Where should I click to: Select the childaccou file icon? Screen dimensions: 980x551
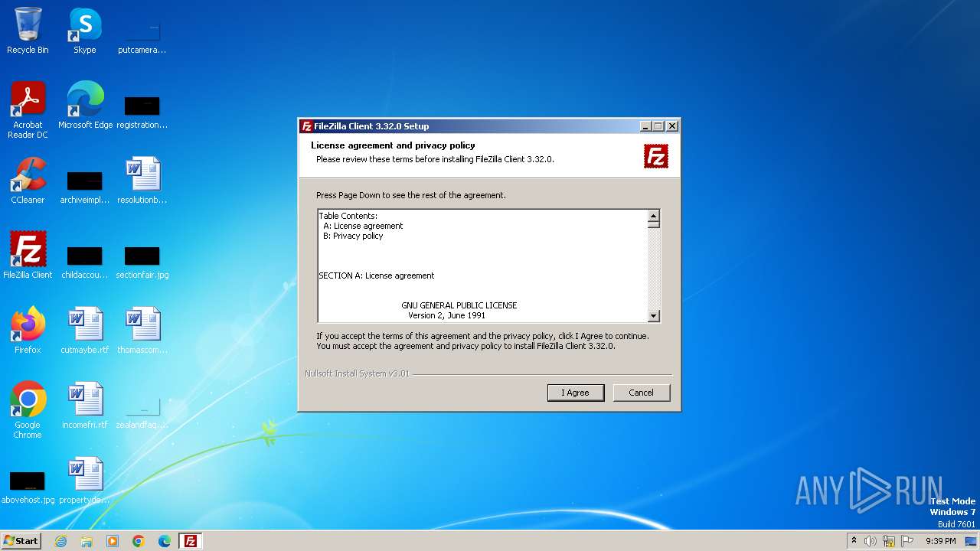click(x=85, y=260)
